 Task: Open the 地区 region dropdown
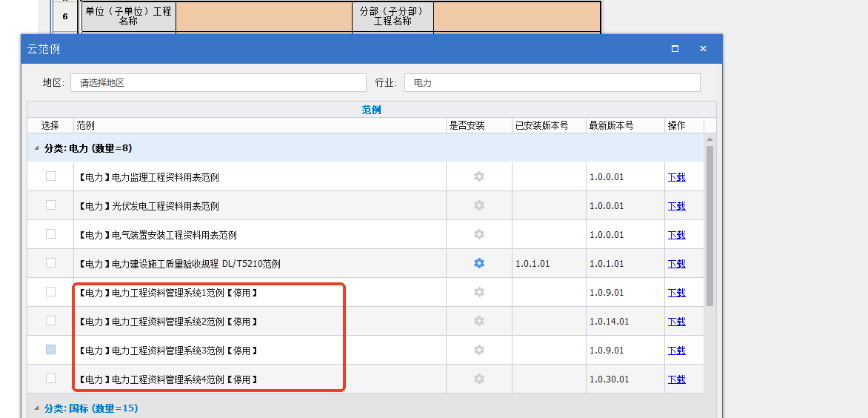218,83
